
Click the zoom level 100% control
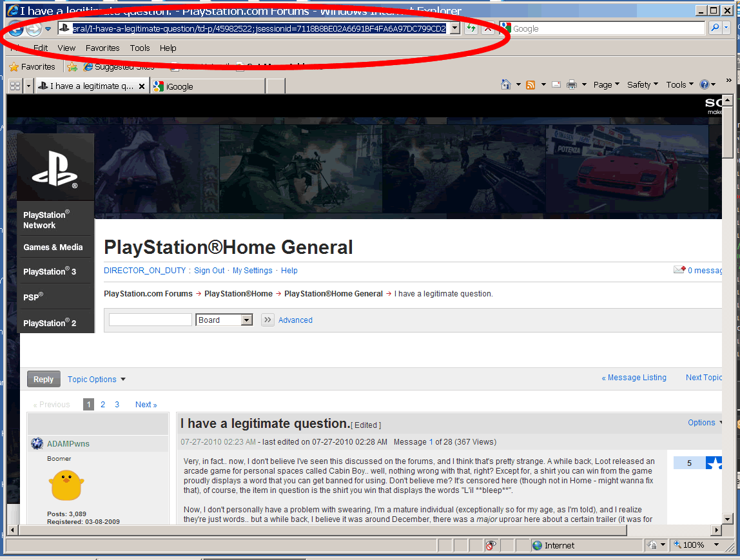click(696, 545)
